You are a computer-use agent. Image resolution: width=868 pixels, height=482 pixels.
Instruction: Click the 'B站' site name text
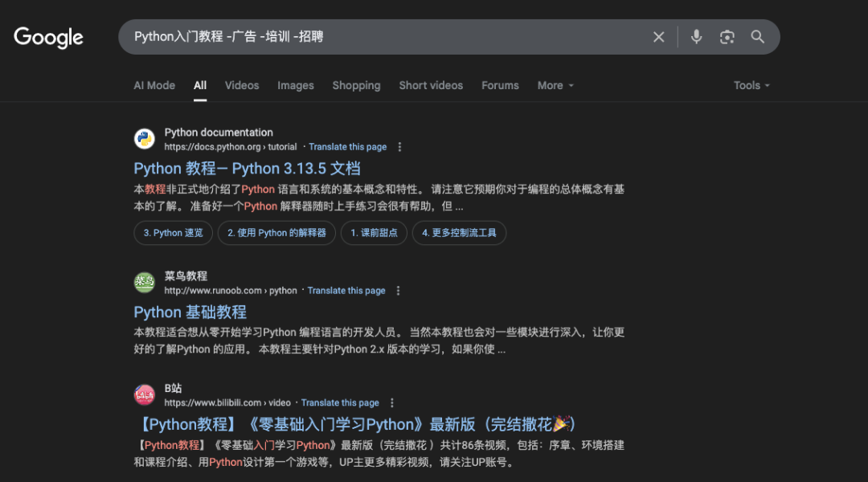tap(173, 388)
